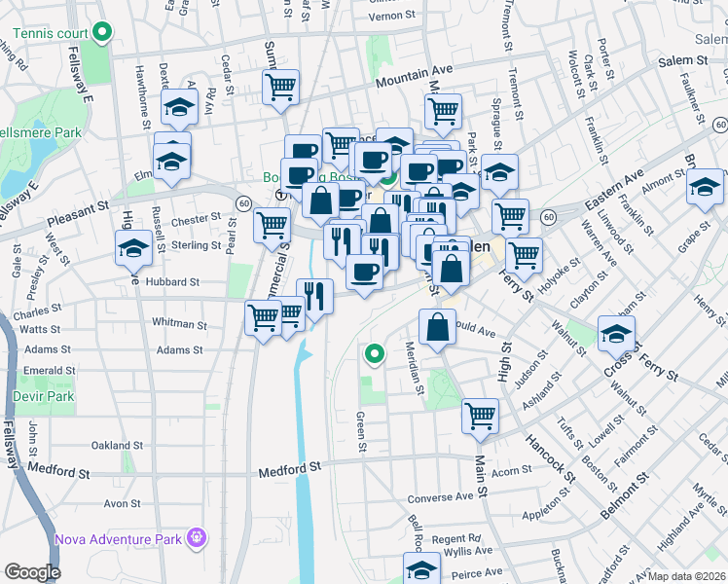Image resolution: width=728 pixels, height=584 pixels.
Task: Click the green pin above Green St
Action: click(x=374, y=355)
